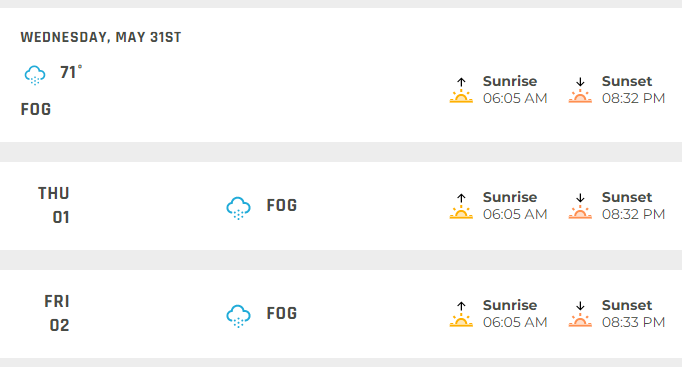
Task: Click the fog cloud icon beside 71°
Action: tap(35, 75)
